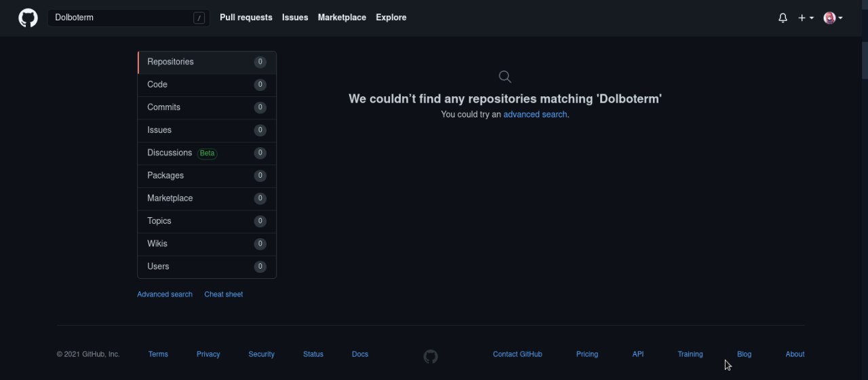Select the Issues filter in sidebar
The width and height of the screenshot is (868, 380).
click(207, 130)
